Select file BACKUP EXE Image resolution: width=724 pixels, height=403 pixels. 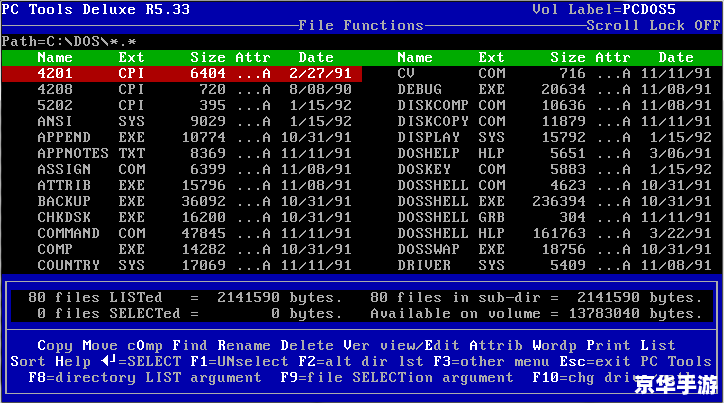pyautogui.click(x=194, y=201)
